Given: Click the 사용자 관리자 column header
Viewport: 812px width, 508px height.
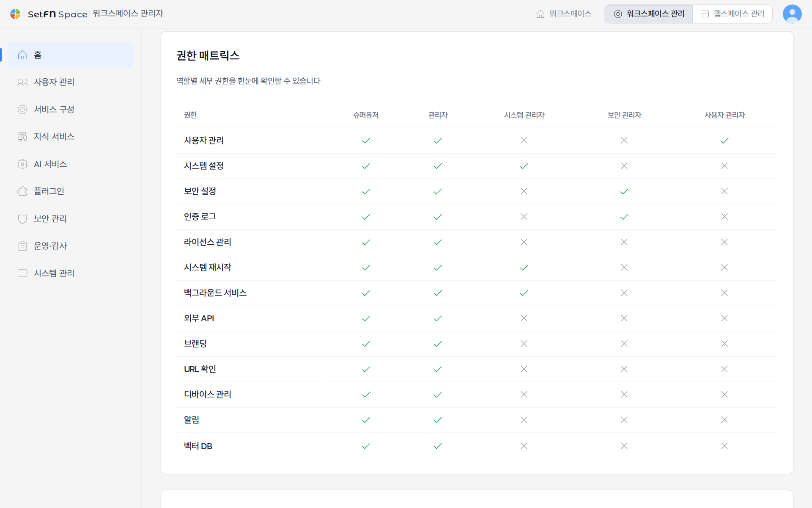Looking at the screenshot, I should pos(724,115).
